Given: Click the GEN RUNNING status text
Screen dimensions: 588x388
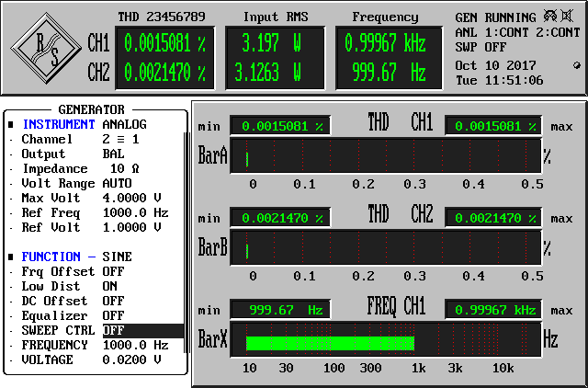Looking at the screenshot, I should pos(495,17).
